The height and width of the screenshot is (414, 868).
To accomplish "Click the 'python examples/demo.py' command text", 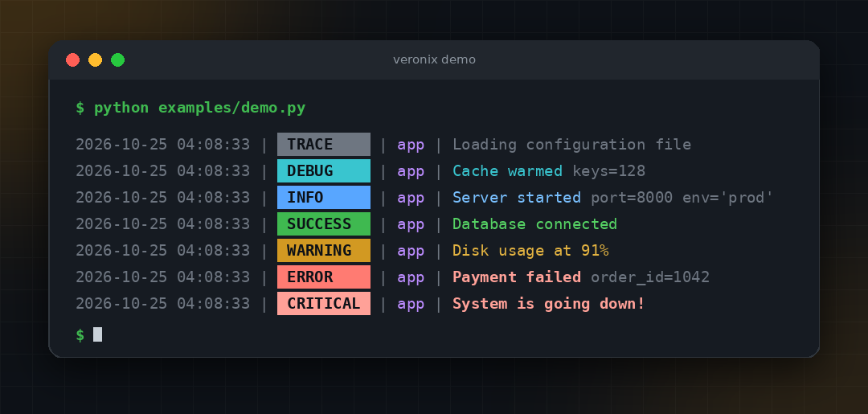I will click(x=200, y=108).
